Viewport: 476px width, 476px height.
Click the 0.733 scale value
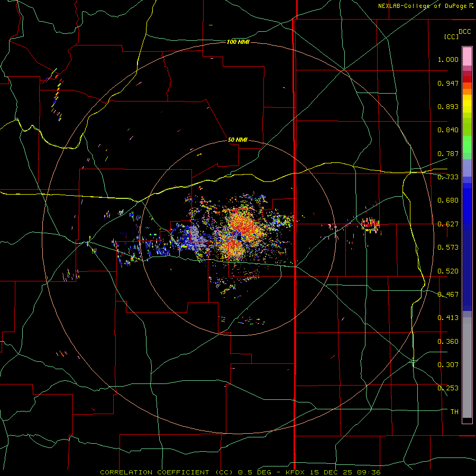pos(448,177)
